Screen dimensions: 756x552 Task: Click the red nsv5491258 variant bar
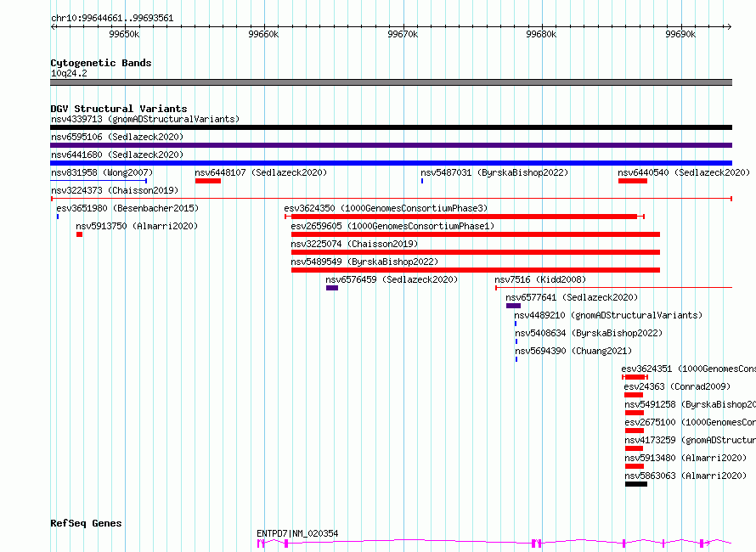[x=635, y=413]
